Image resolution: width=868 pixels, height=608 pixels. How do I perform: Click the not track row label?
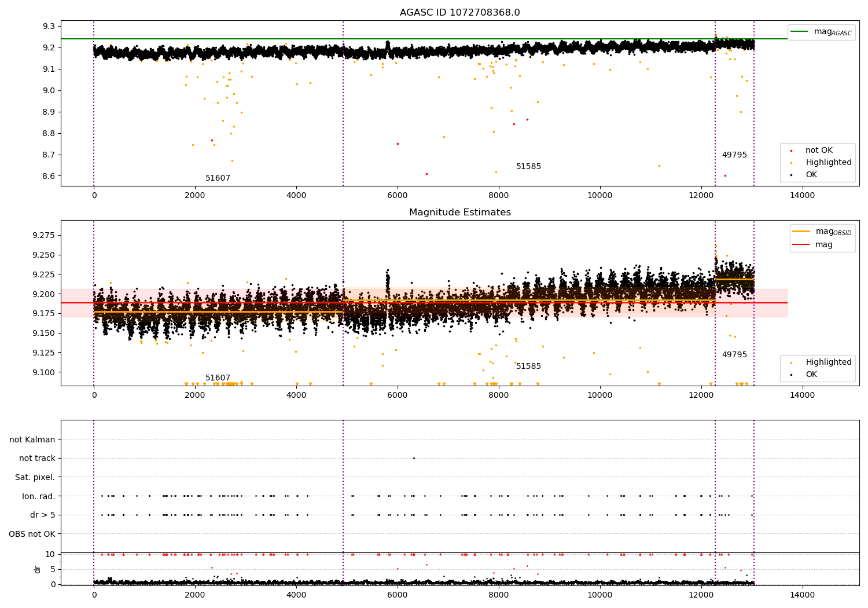coord(37,459)
